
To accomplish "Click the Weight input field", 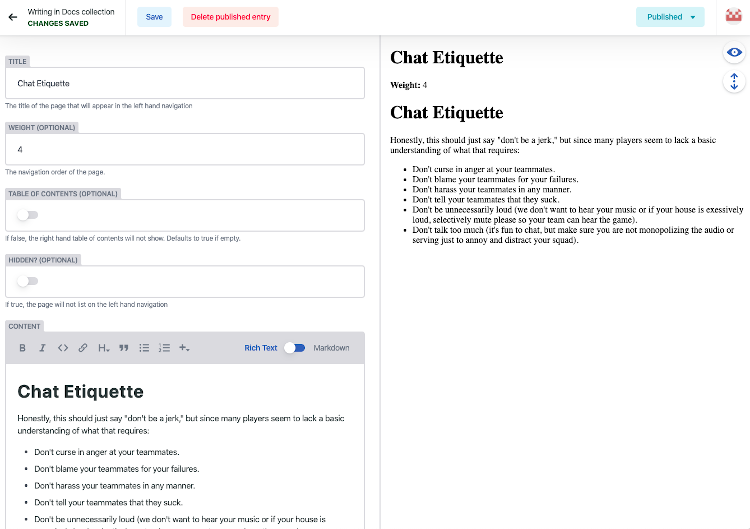I will pyautogui.click(x=185, y=149).
